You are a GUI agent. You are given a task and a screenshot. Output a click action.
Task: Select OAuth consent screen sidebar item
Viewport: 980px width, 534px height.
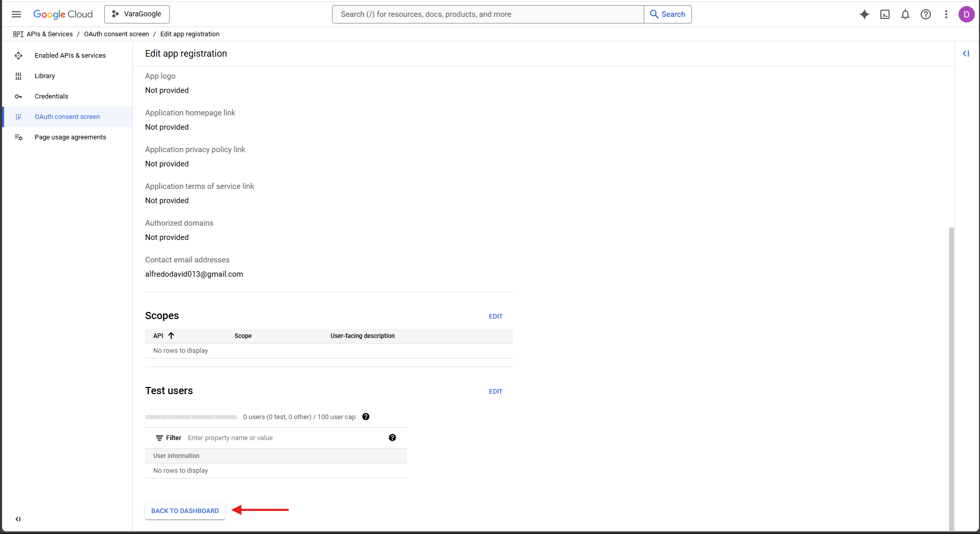(x=67, y=117)
